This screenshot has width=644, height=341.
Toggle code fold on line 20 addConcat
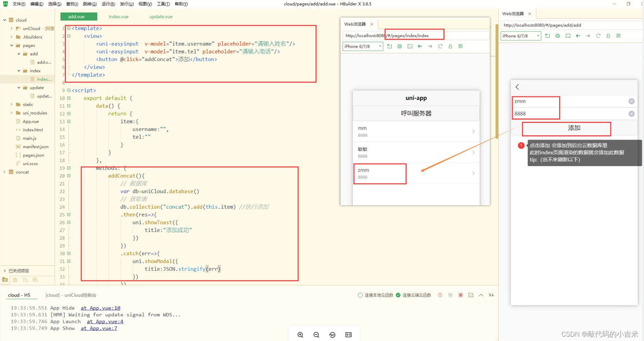pos(69,176)
